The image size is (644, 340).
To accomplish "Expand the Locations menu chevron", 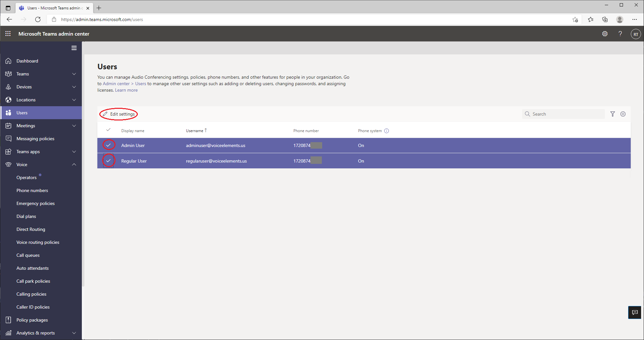I will tap(74, 100).
